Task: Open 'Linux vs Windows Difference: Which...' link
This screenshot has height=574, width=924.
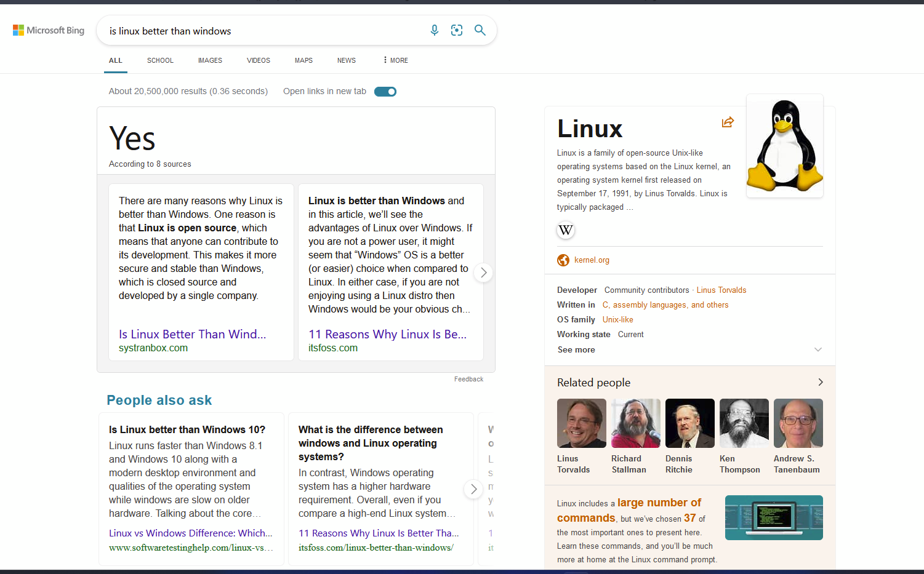Action: [x=191, y=533]
